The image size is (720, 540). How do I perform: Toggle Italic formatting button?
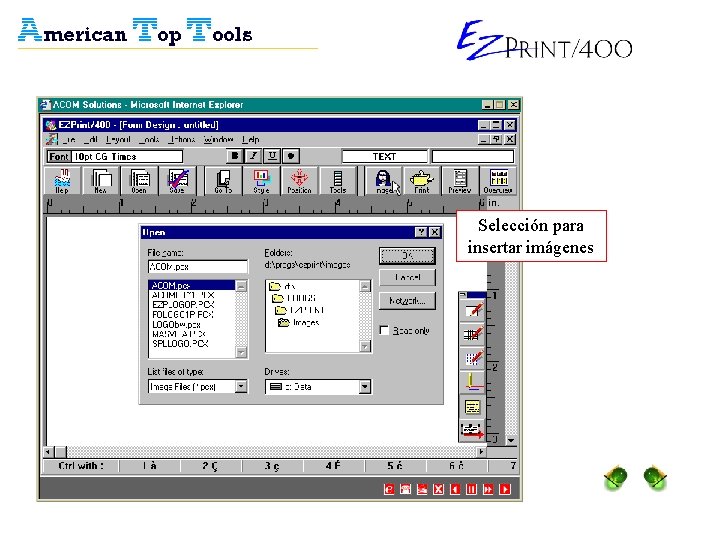[253, 156]
